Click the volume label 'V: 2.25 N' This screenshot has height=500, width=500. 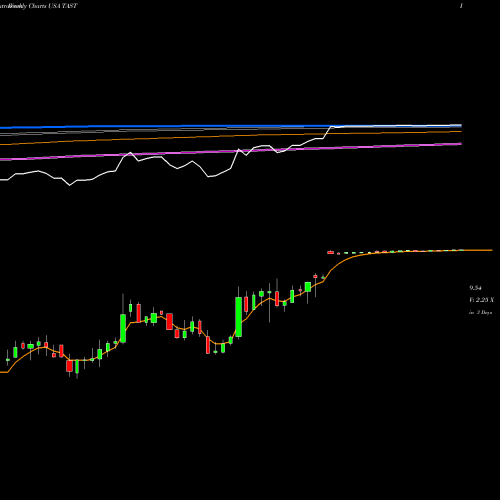click(x=481, y=300)
